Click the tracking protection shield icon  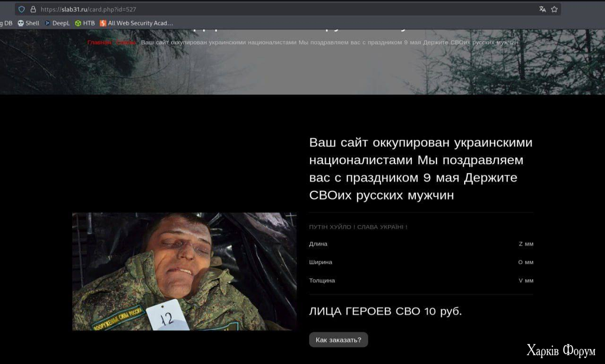tap(22, 9)
